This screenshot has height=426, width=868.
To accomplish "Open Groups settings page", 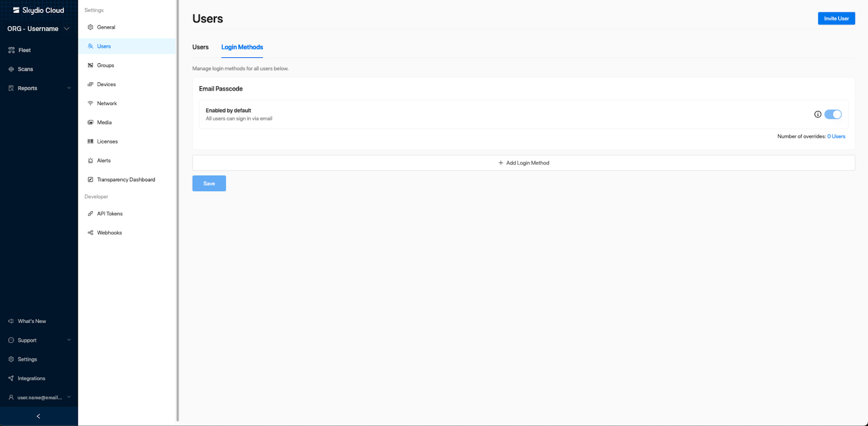I will (127, 65).
